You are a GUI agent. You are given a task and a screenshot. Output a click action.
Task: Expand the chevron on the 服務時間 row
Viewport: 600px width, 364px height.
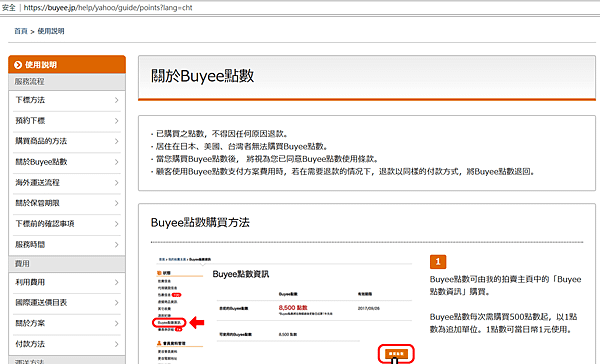tap(116, 245)
